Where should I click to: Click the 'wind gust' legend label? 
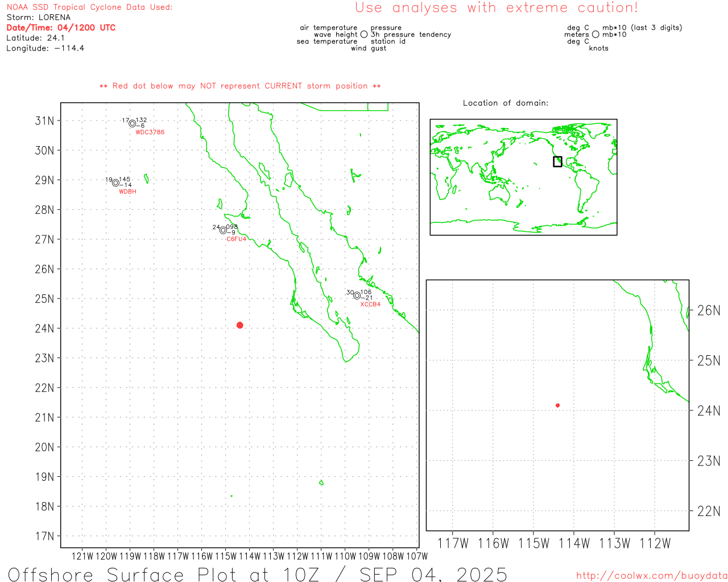(369, 48)
